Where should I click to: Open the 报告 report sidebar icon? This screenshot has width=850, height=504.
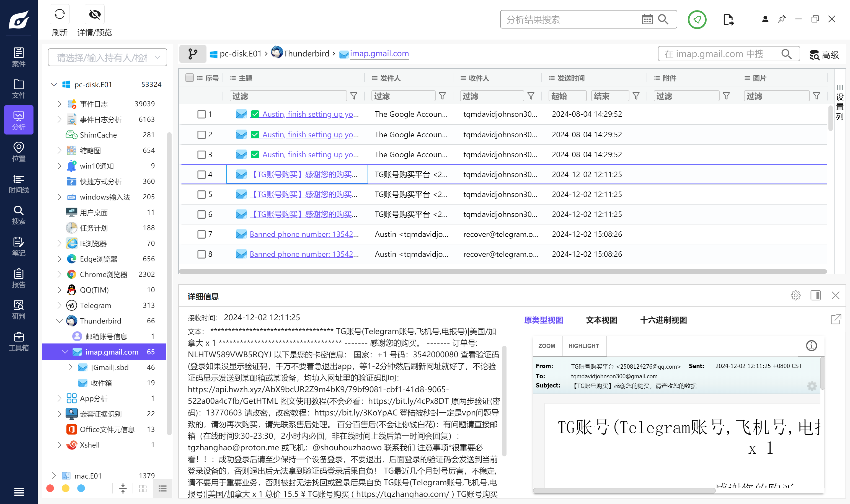click(19, 278)
